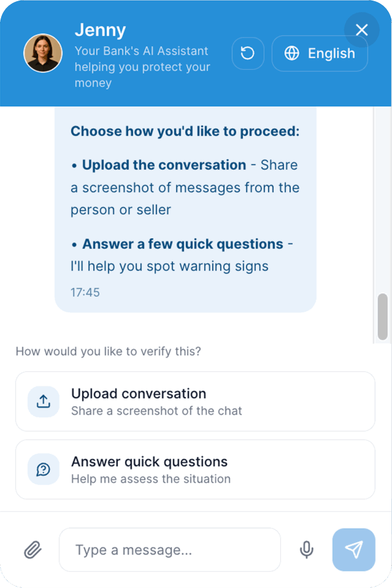The width and height of the screenshot is (392, 588).
Task: Click the upload arrow icon
Action: [44, 401]
